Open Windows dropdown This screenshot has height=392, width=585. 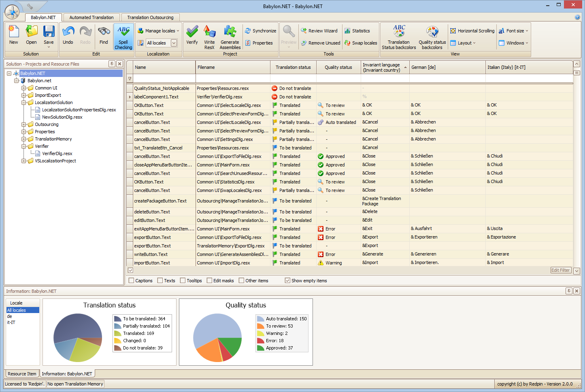(x=513, y=43)
